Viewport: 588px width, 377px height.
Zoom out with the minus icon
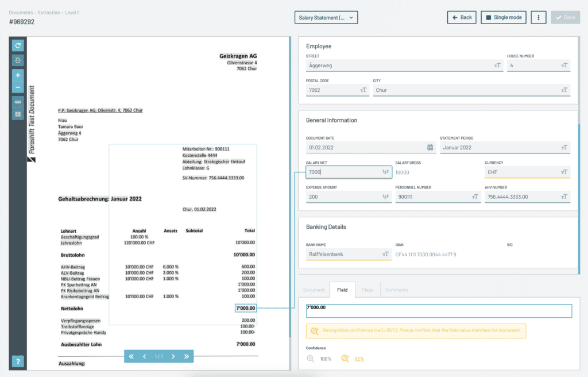(x=18, y=87)
